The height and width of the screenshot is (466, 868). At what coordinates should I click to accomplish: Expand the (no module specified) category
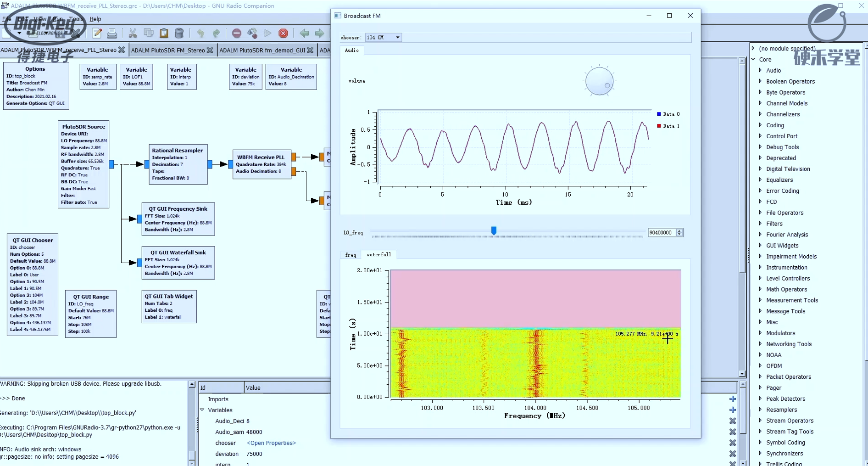coord(754,48)
